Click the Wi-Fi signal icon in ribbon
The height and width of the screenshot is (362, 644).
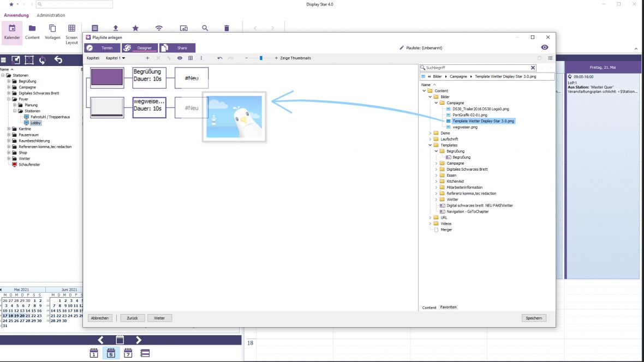(x=159, y=28)
